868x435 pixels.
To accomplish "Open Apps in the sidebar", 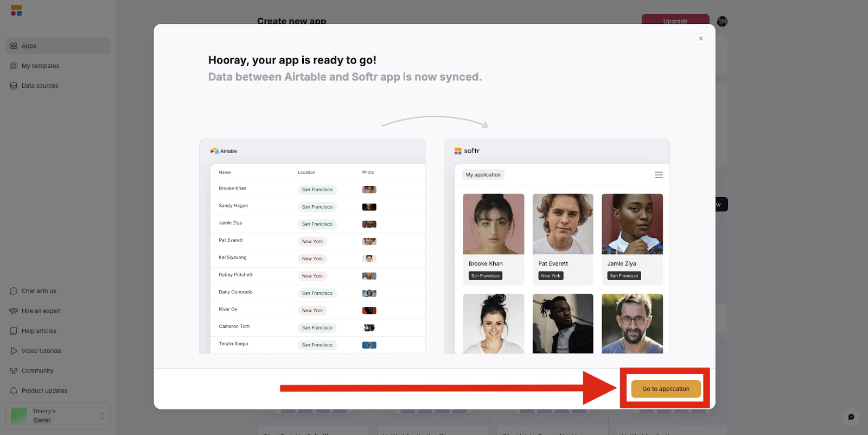I will (x=58, y=46).
